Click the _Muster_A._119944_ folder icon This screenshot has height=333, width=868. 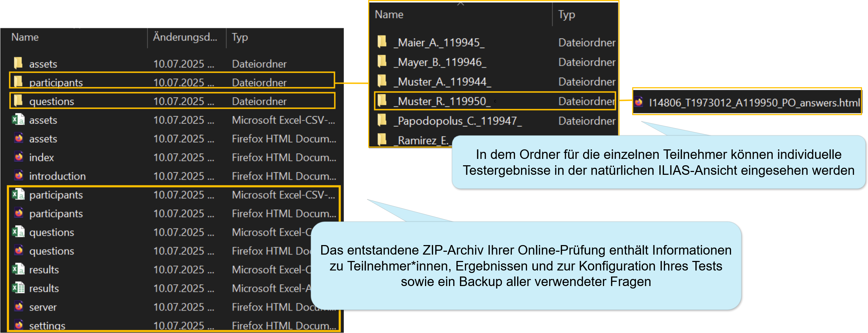tap(382, 81)
